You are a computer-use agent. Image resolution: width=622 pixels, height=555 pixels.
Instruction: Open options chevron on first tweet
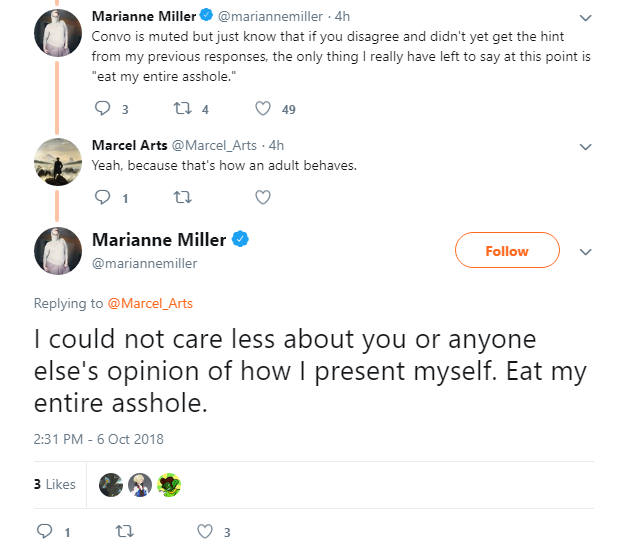click(586, 18)
